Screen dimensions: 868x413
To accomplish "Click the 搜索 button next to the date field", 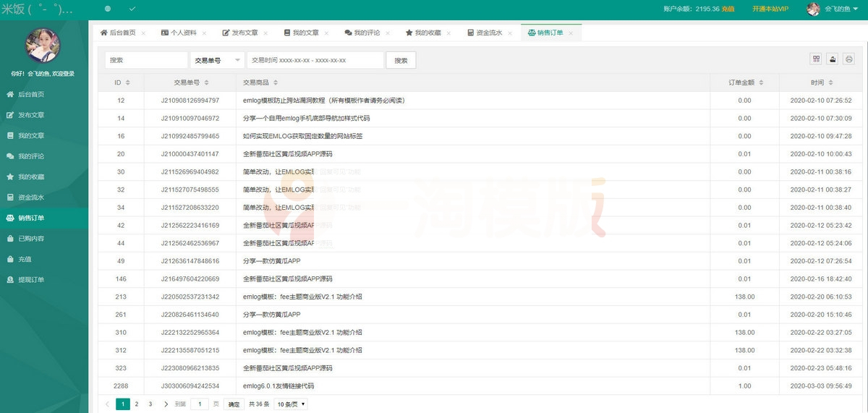I will tap(401, 61).
